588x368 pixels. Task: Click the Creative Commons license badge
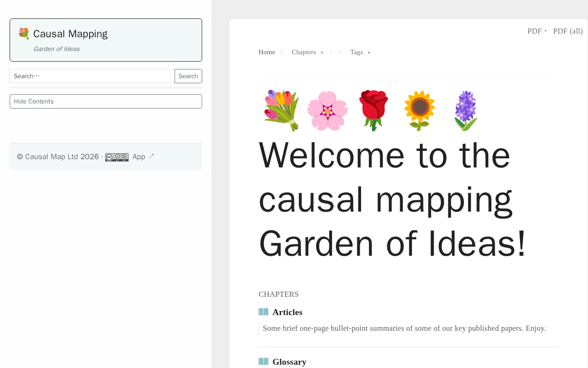[x=117, y=157]
